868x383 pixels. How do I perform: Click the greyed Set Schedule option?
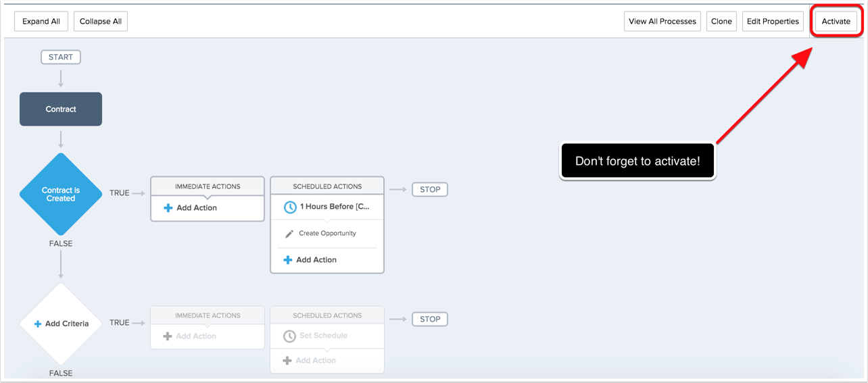pos(323,336)
